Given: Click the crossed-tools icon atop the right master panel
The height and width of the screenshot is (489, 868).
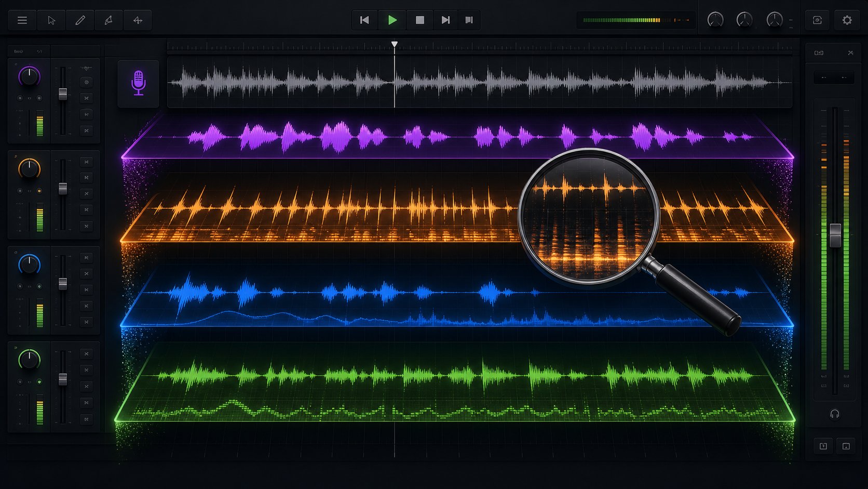Looking at the screenshot, I should coord(850,53).
